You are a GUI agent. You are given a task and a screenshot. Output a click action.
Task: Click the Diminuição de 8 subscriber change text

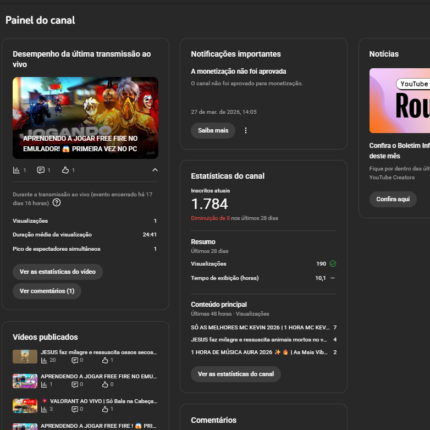pos(210,218)
